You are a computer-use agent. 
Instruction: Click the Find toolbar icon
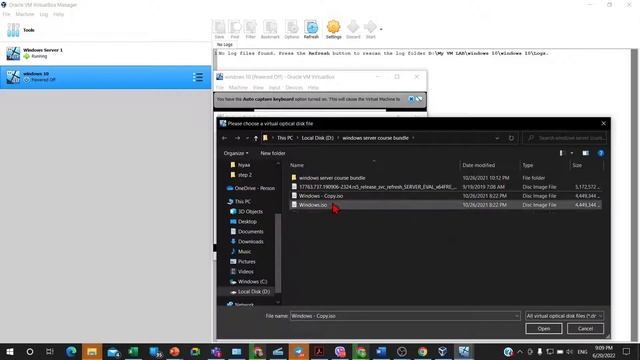235,29
